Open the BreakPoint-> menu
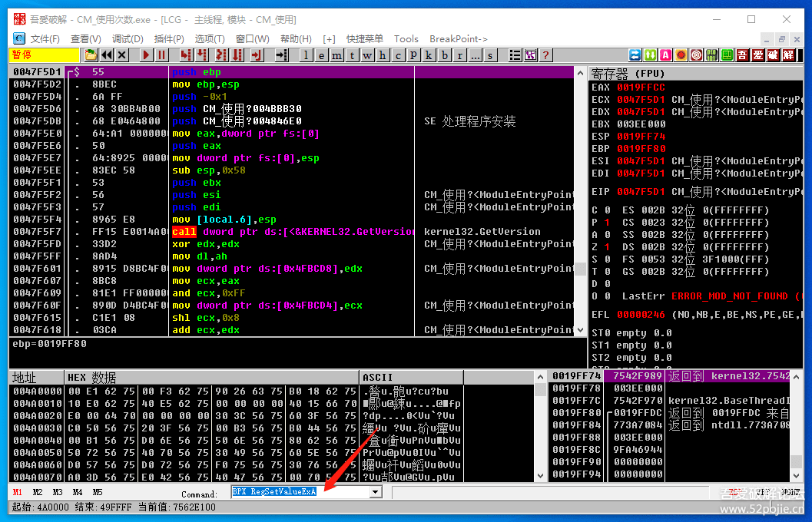The image size is (812, 522). tap(458, 38)
